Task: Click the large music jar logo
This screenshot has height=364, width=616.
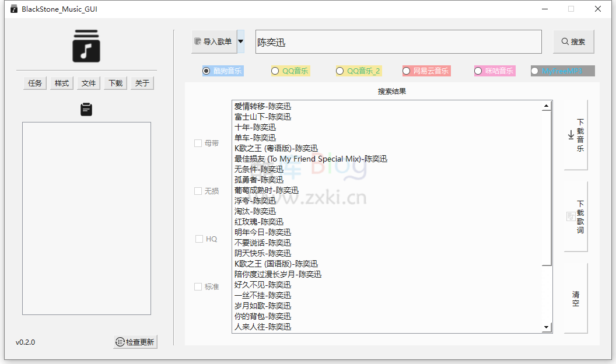Action: [86, 47]
